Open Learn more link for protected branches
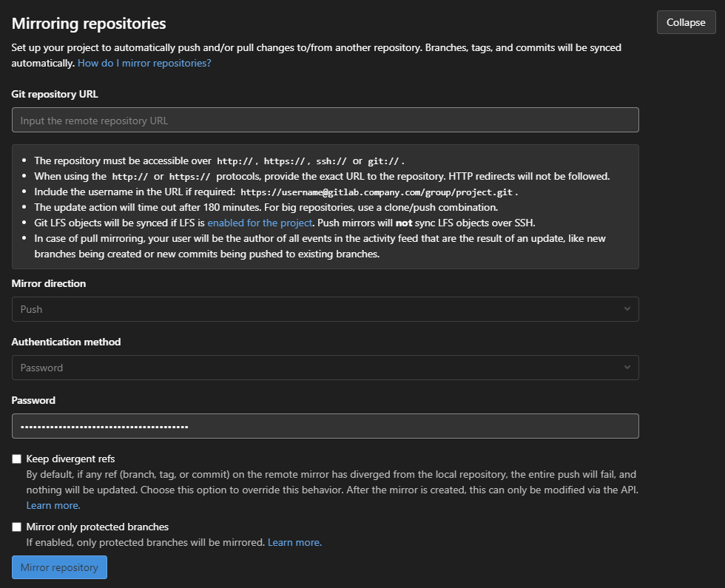Image resolution: width=725 pixels, height=588 pixels. point(294,542)
